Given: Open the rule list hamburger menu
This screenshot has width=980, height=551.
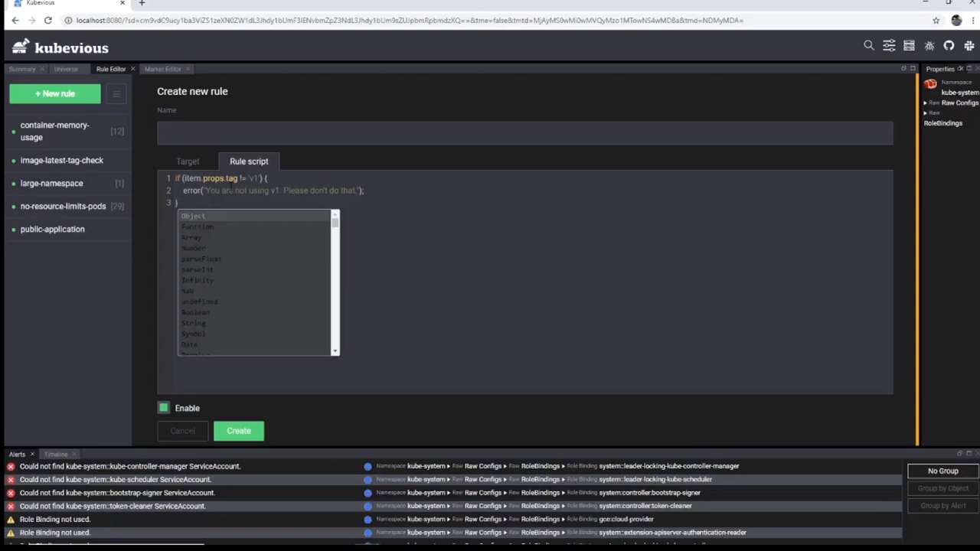Looking at the screenshot, I should point(116,93).
